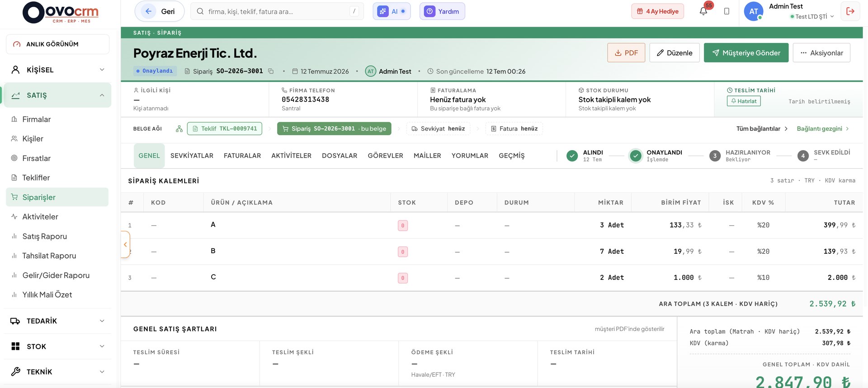Click the Hatırlat reminder button

coord(744,101)
